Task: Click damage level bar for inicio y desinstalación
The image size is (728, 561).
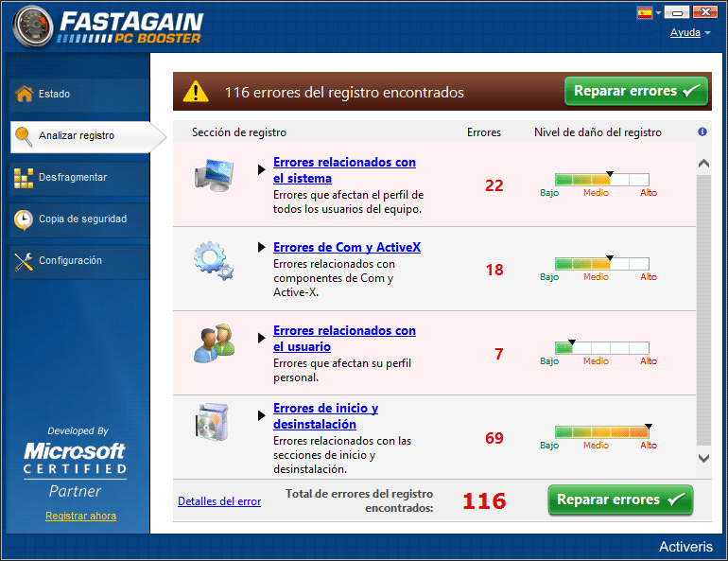Action: point(601,432)
